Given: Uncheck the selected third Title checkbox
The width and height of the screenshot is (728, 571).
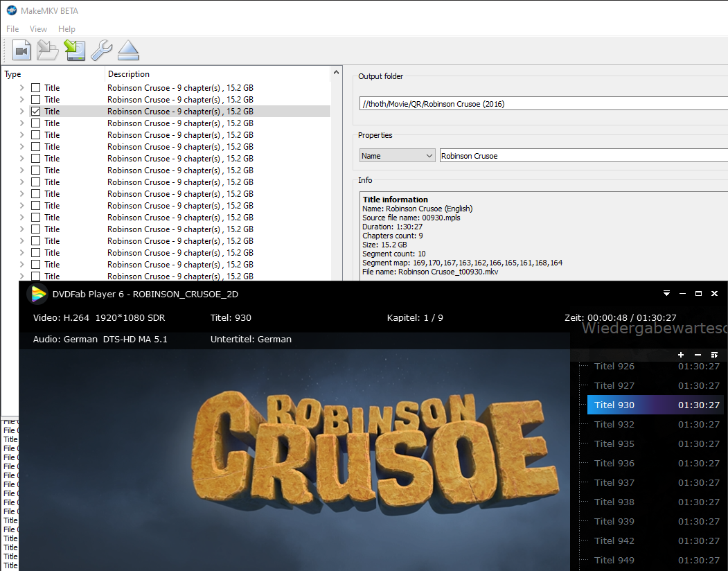Looking at the screenshot, I should click(x=36, y=111).
